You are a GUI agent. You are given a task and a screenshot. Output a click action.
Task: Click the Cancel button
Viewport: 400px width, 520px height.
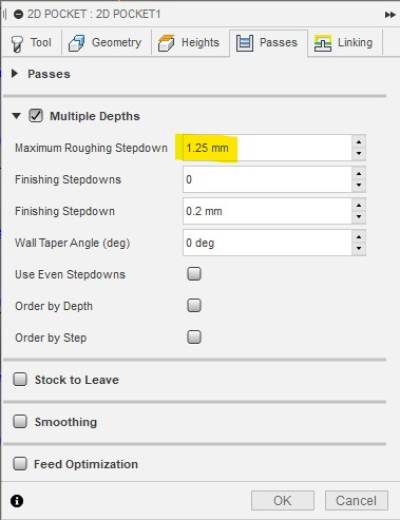pos(356,501)
